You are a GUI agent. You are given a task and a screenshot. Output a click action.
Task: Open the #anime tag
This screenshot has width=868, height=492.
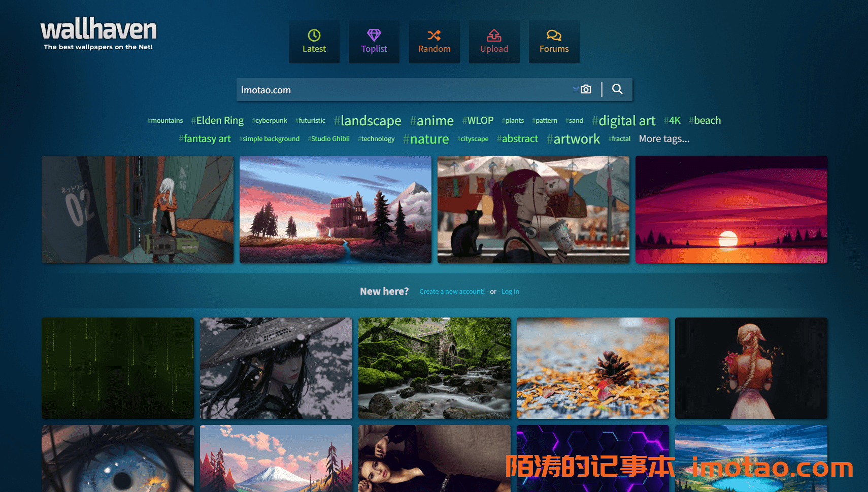point(431,121)
